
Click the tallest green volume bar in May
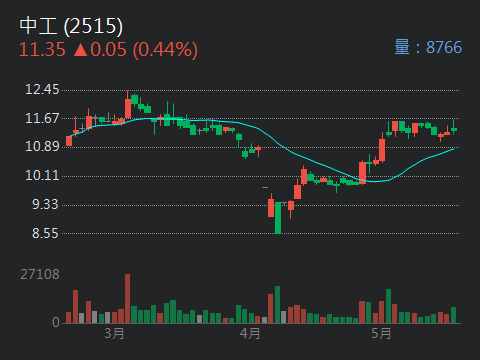pyautogui.click(x=388, y=306)
